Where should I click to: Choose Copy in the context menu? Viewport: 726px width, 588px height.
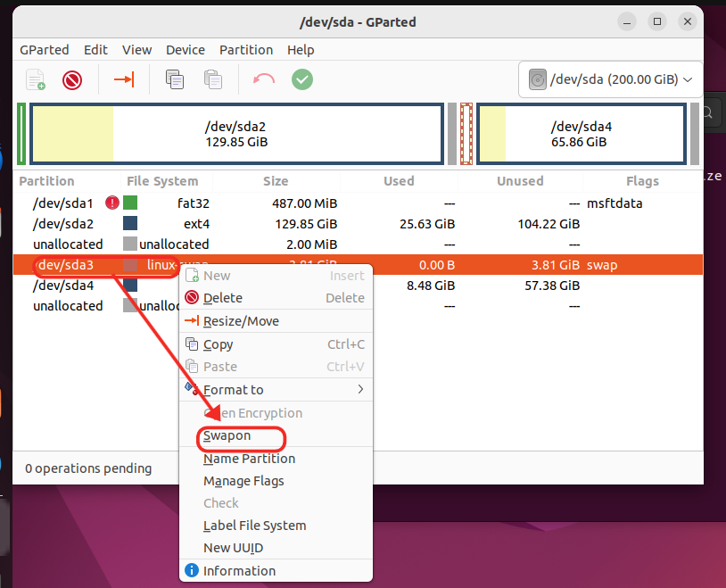pos(276,344)
